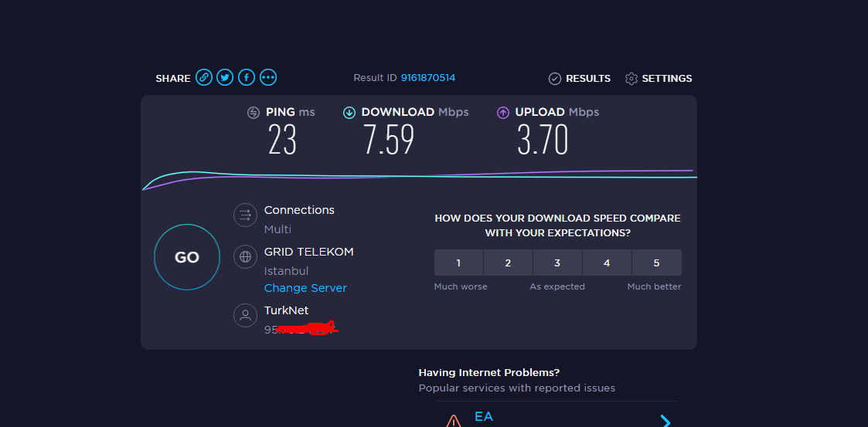Open the Results page

580,79
